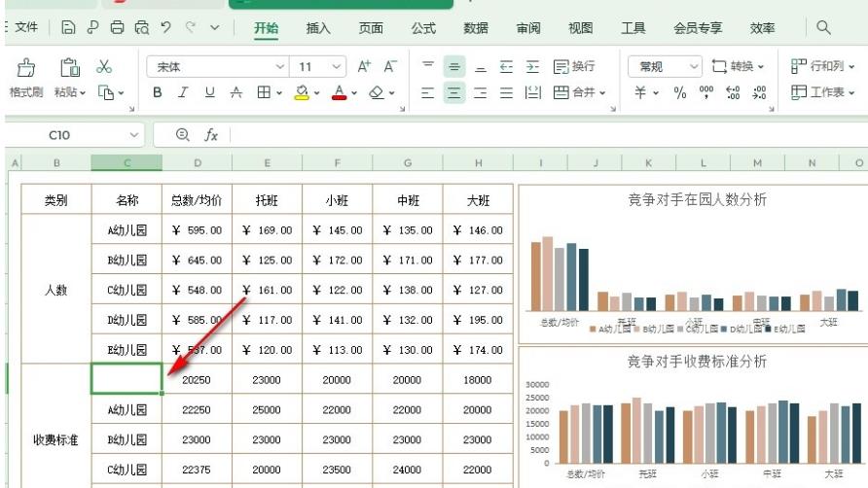The width and height of the screenshot is (868, 488).
Task: Switch to the Insert (插入) tab
Action: 318,27
